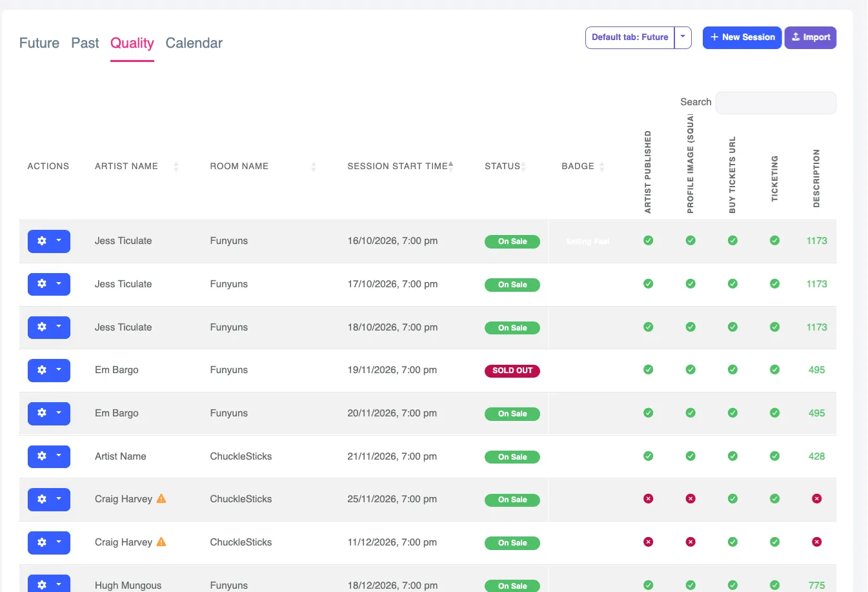This screenshot has height=592, width=868.
Task: Click the sort arrows beside Status header
Action: [x=524, y=167]
